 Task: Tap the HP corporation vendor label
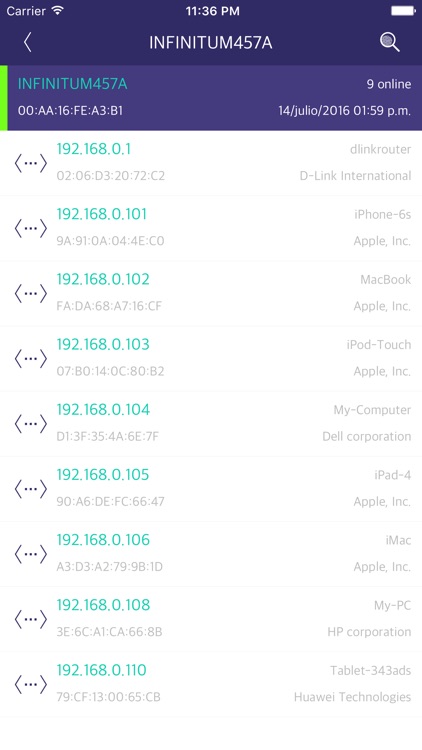[369, 632]
